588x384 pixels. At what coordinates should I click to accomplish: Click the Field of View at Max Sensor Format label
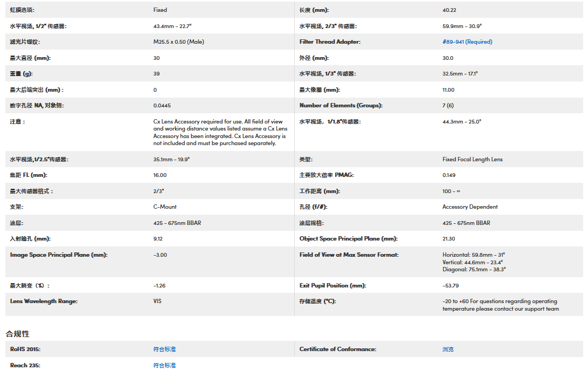click(349, 255)
